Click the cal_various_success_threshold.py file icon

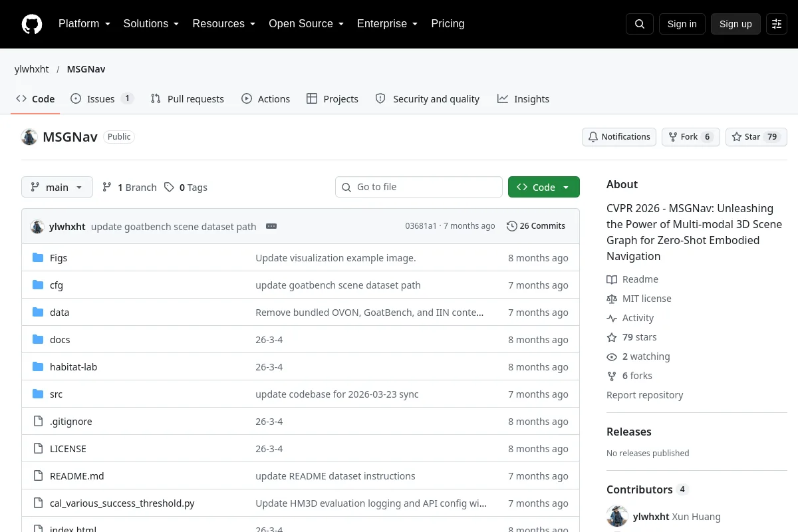(x=38, y=503)
